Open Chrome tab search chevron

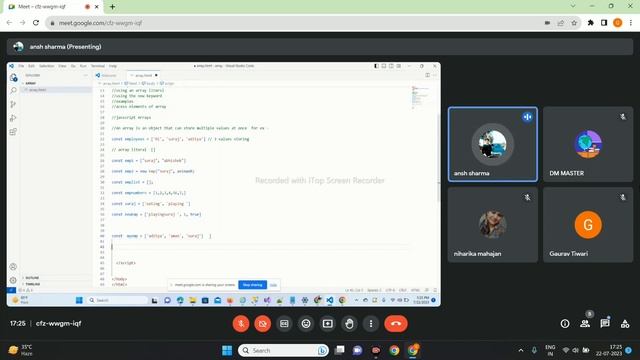[x=573, y=6]
